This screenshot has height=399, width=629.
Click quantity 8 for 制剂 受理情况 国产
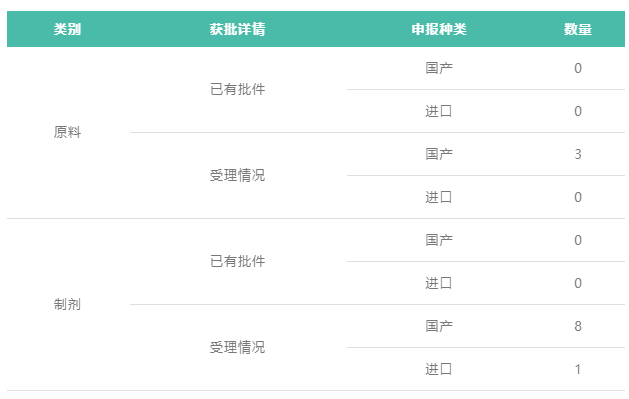[578, 326]
